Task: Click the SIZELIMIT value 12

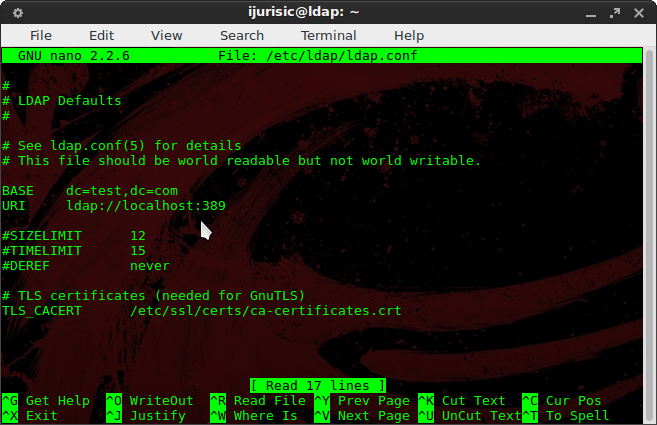Action: click(x=138, y=236)
